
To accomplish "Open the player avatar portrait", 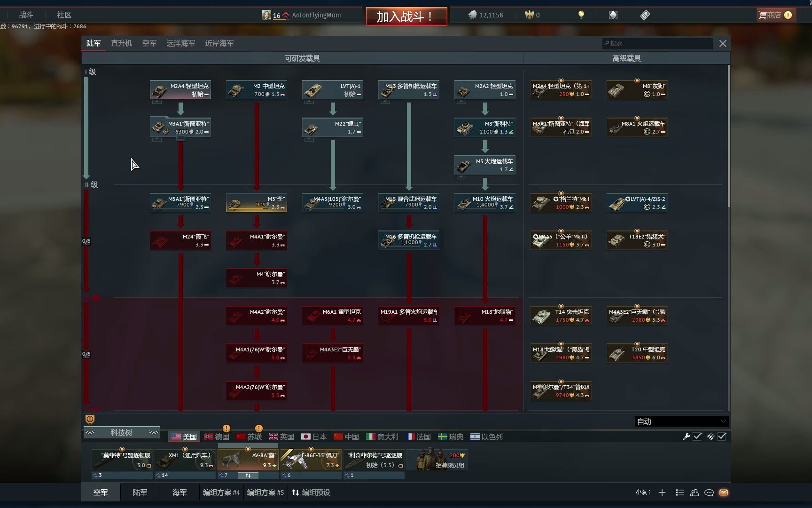I will 266,15.
